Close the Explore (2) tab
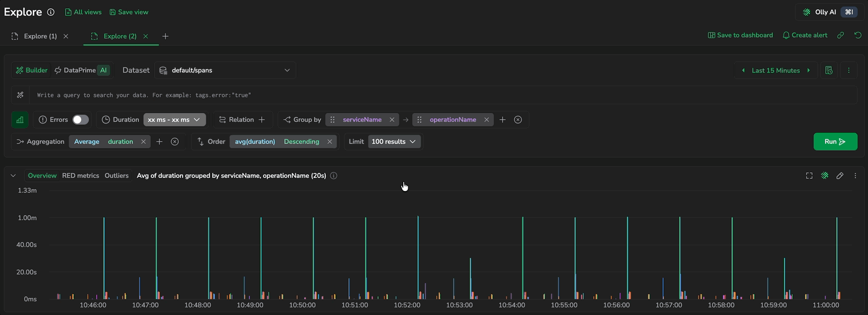The image size is (868, 315). pyautogui.click(x=145, y=36)
